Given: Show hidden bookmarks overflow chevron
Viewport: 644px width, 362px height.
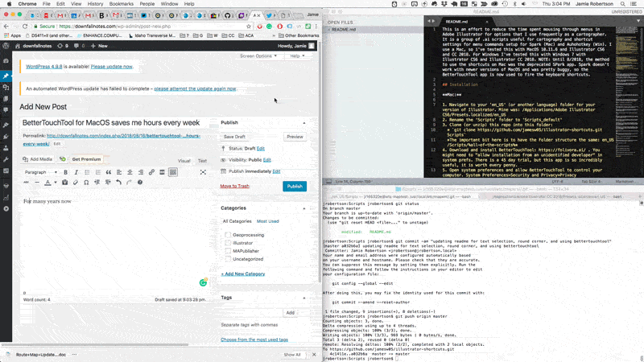Looking at the screenshot, I should pos(274,35).
